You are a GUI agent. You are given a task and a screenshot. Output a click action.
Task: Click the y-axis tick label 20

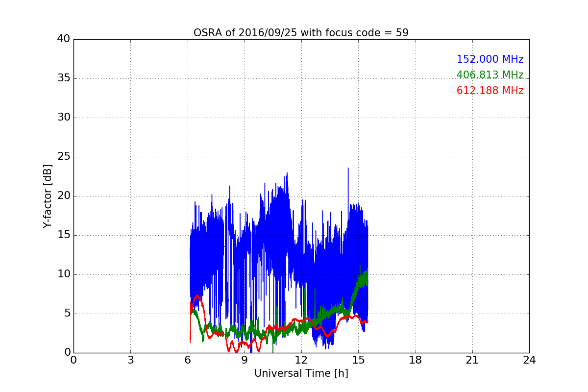click(64, 196)
